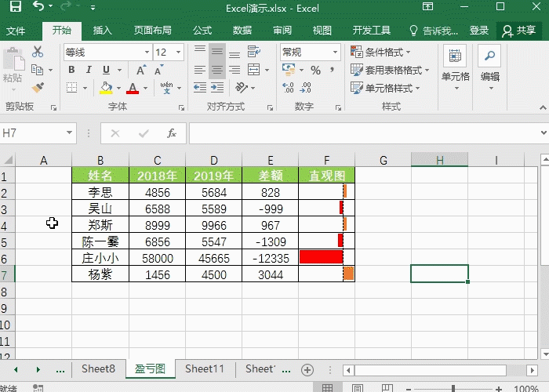The width and height of the screenshot is (549, 392).
Task: Open the font name dropdown 等线
Action: (x=147, y=53)
